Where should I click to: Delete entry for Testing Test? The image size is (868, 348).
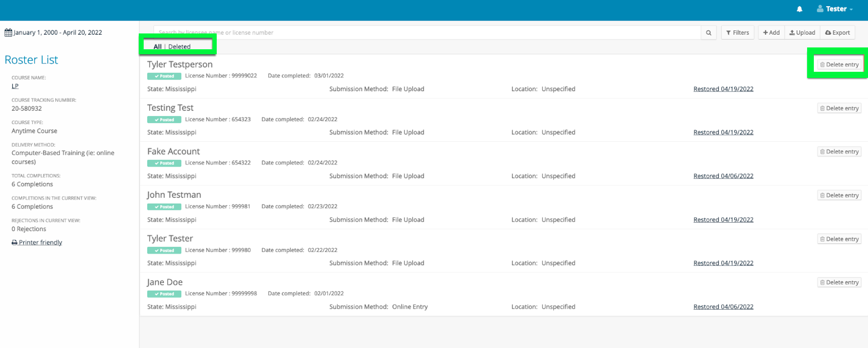click(x=839, y=108)
